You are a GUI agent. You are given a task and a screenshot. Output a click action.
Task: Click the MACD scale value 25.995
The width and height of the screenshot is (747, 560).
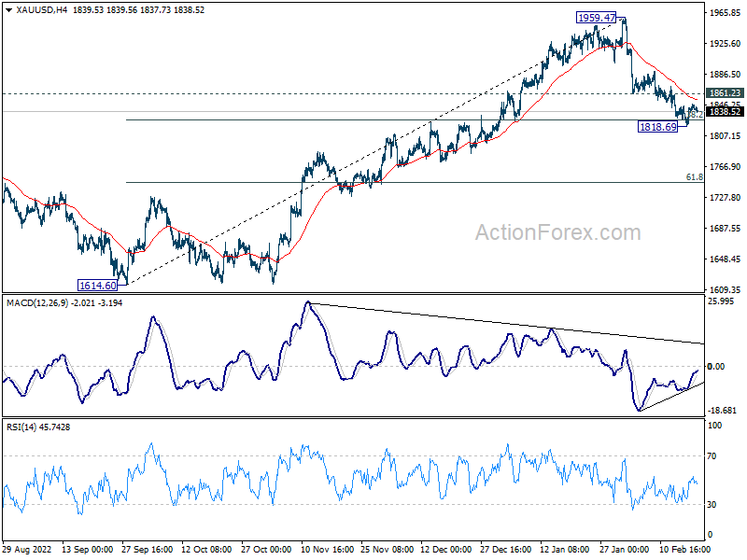tap(721, 301)
